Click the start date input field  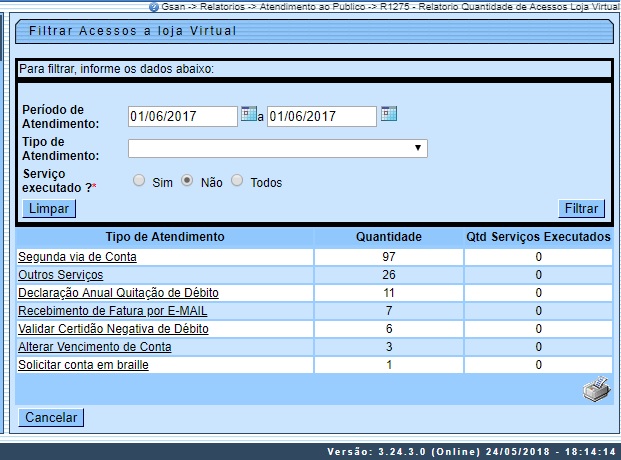(x=182, y=116)
